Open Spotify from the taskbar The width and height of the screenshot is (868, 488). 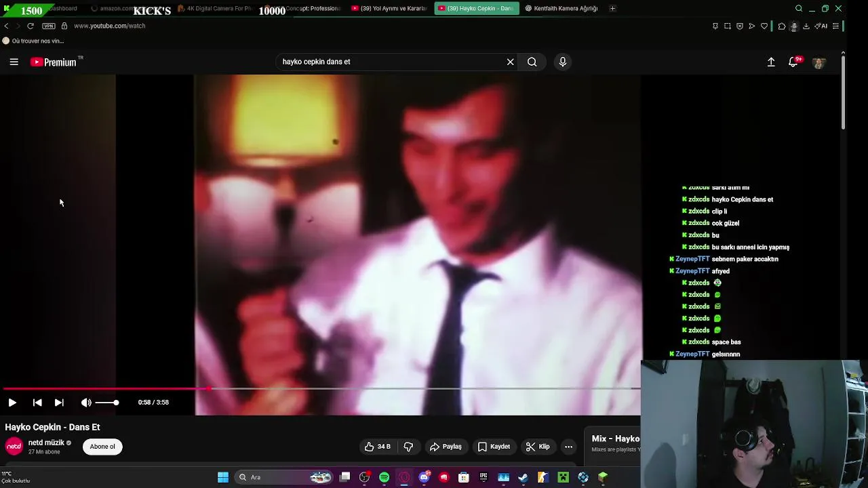pos(384,477)
